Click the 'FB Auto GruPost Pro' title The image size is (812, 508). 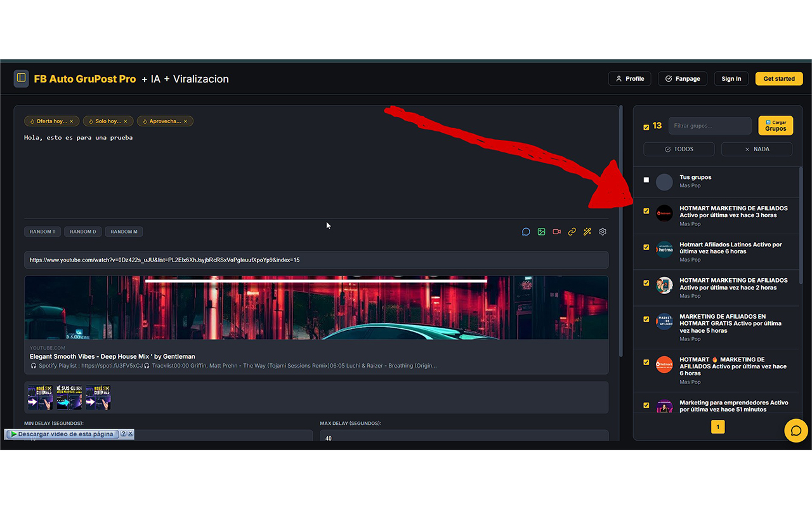pyautogui.click(x=85, y=79)
